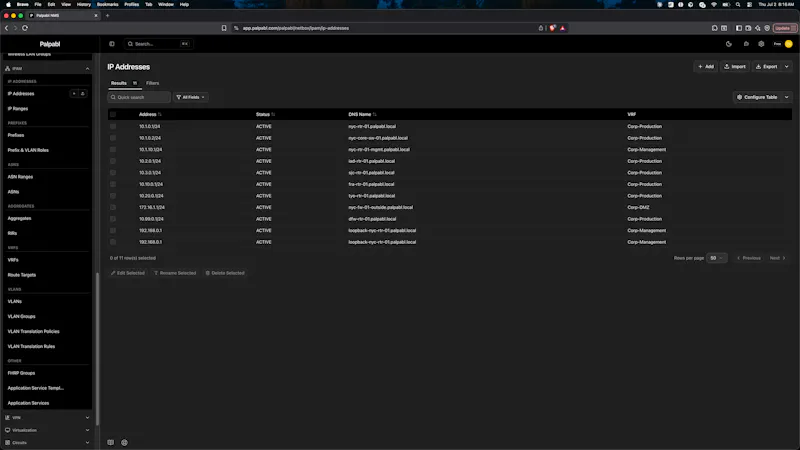
Task: Click the Configure Table button
Action: [757, 97]
